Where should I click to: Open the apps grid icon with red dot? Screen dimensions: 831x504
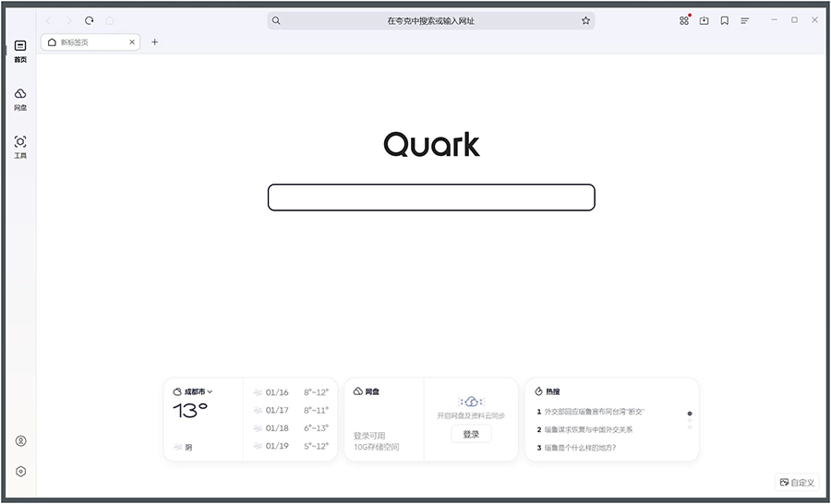pyautogui.click(x=684, y=20)
